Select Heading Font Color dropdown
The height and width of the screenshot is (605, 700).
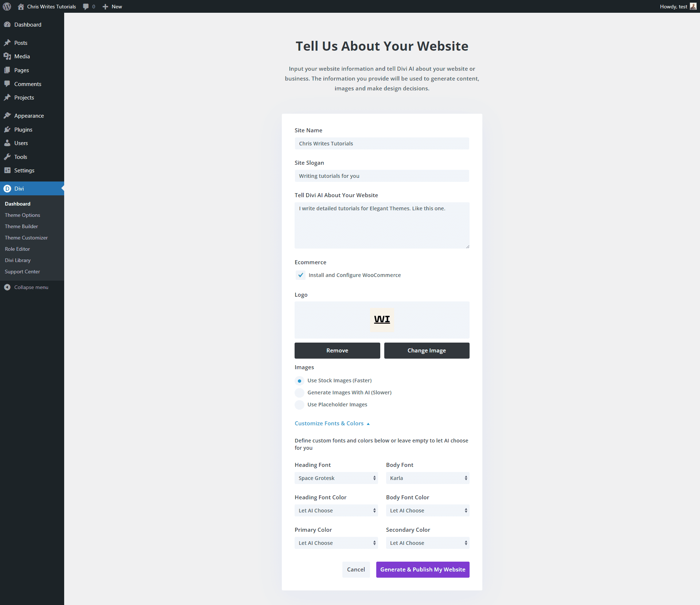[x=336, y=510]
